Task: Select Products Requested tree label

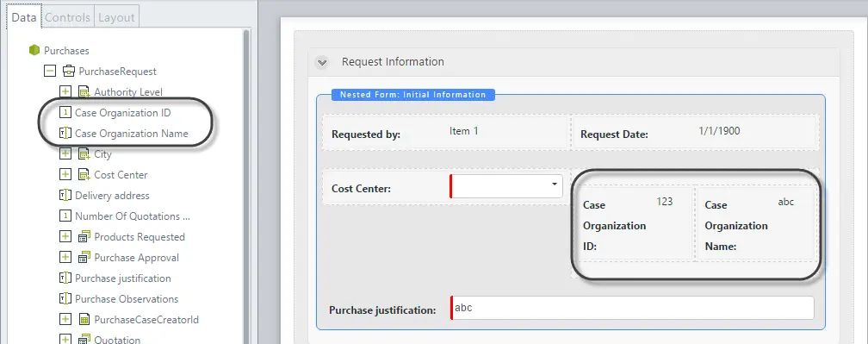Action: pyautogui.click(x=139, y=237)
